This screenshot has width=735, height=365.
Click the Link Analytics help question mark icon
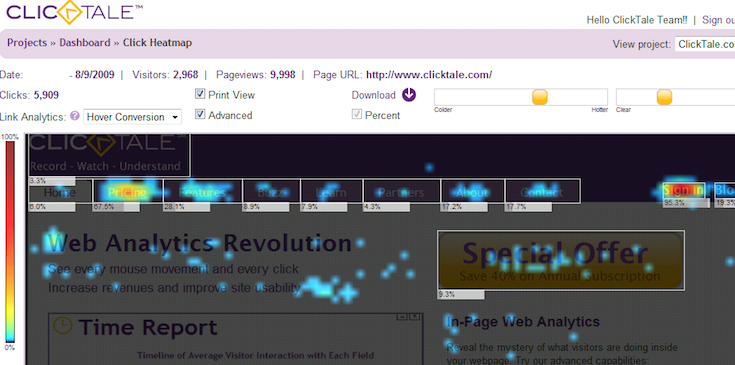(x=75, y=116)
